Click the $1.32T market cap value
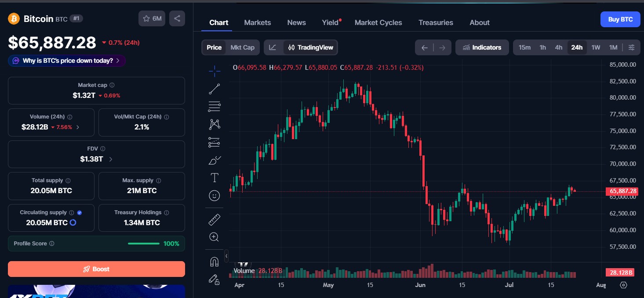Screen dimensions: 644x298 [x=84, y=95]
